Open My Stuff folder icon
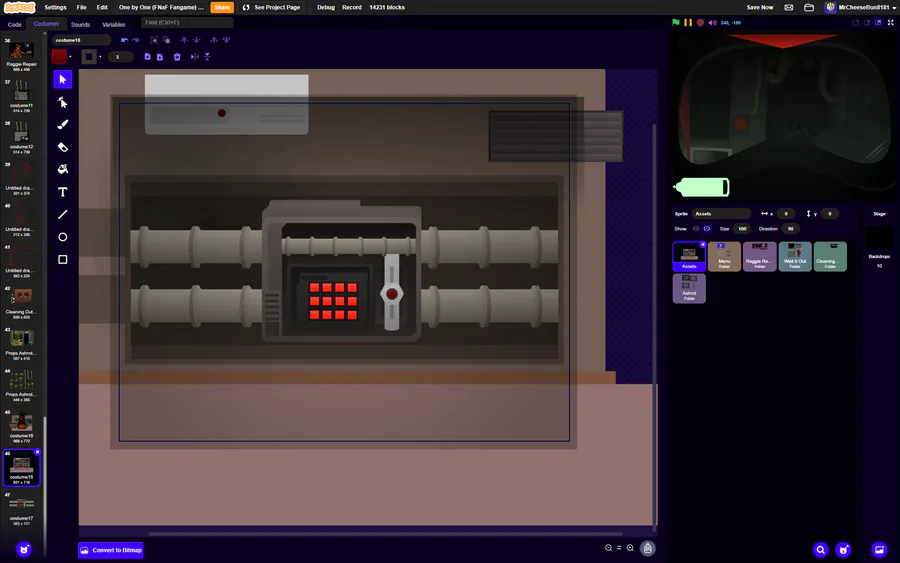This screenshot has height=563, width=900. [809, 7]
